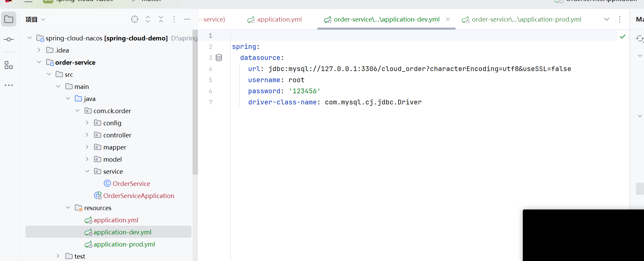This screenshot has width=644, height=261.
Task: Select the model package row
Action: click(x=108, y=159)
